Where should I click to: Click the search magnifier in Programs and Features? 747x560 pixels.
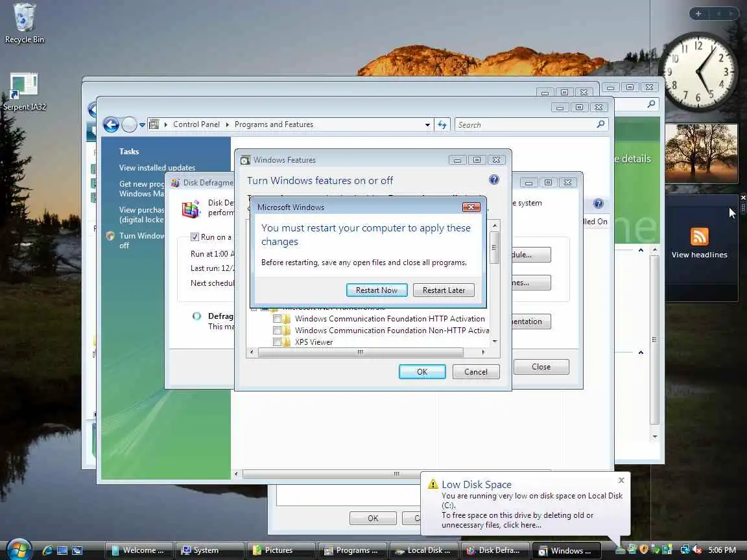pos(600,124)
